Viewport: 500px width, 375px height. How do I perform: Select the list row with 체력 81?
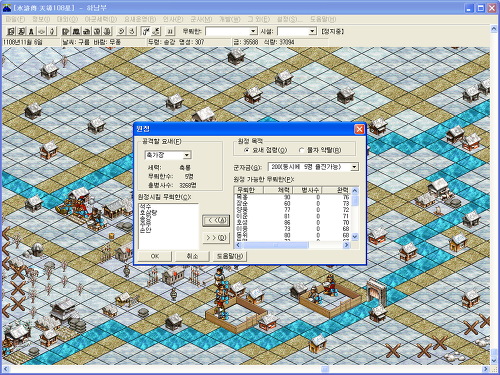[293, 216]
